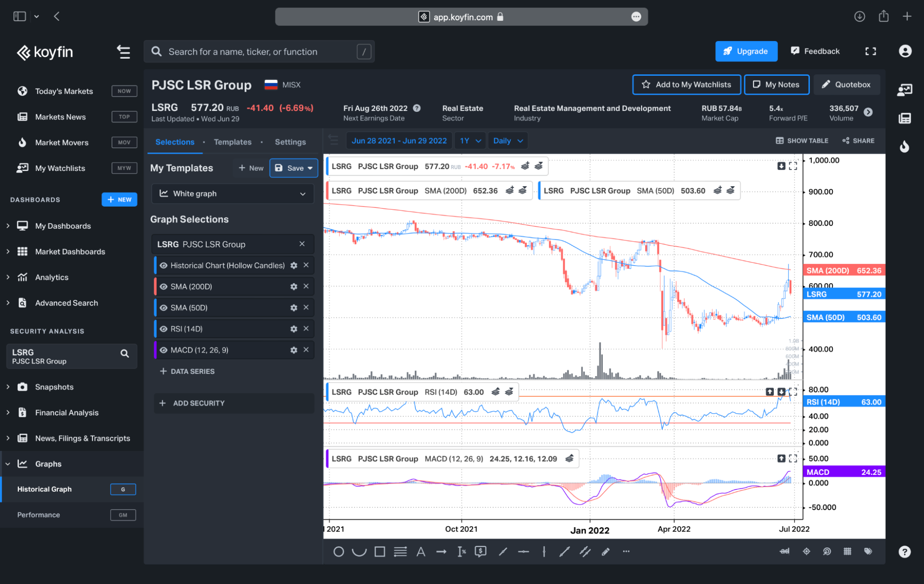Select the arrow drawing tool
Screen dimensions: 924x584
click(441, 552)
